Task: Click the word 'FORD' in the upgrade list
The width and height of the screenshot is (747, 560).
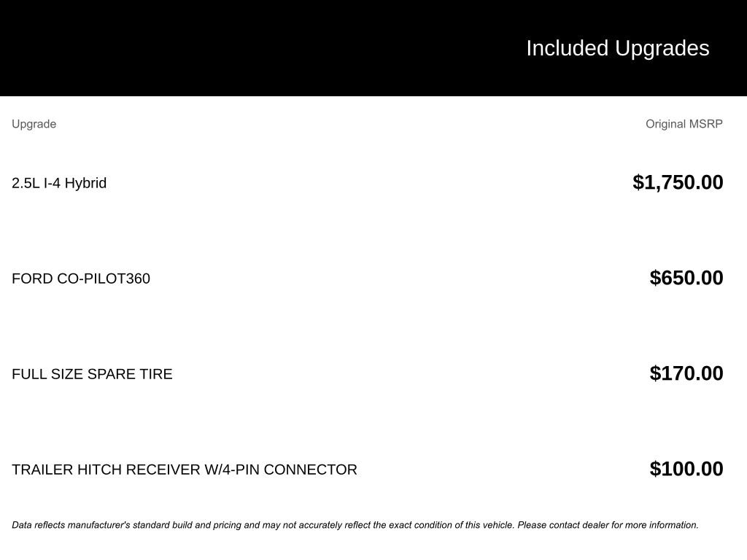Action: point(32,279)
